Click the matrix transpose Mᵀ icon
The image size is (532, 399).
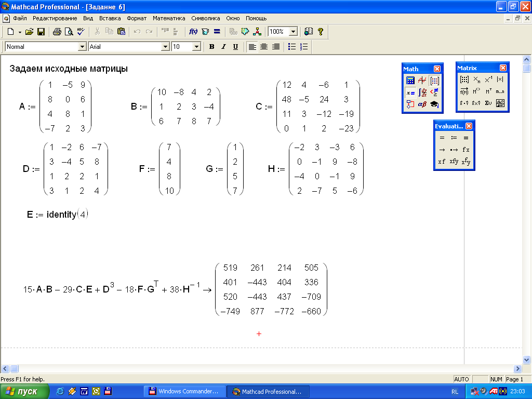(x=488, y=91)
